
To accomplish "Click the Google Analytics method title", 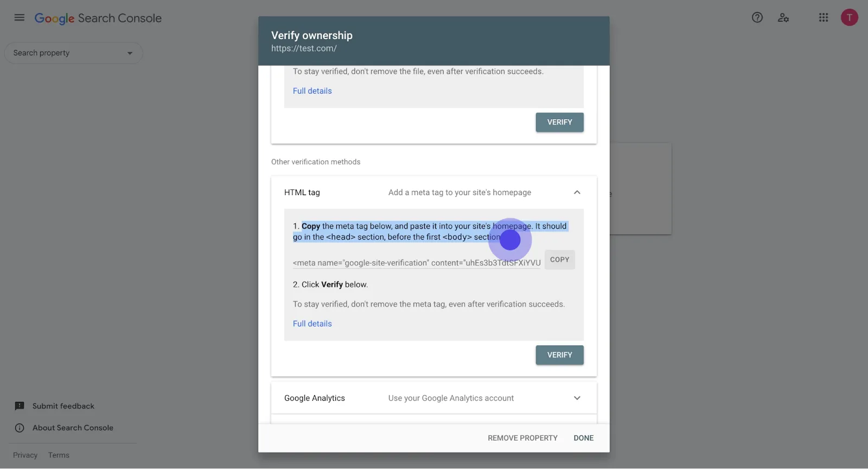I will 315,398.
